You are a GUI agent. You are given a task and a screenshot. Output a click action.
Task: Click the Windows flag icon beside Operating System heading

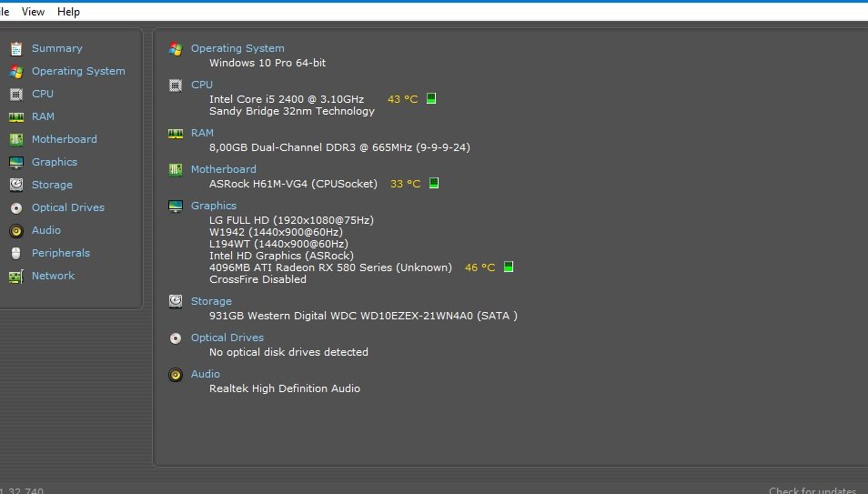(x=176, y=49)
